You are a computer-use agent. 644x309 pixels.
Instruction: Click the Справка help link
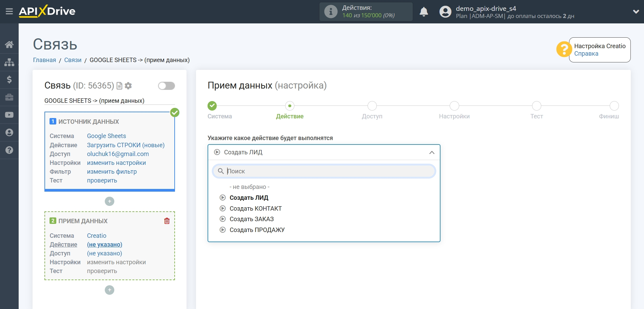pos(586,54)
